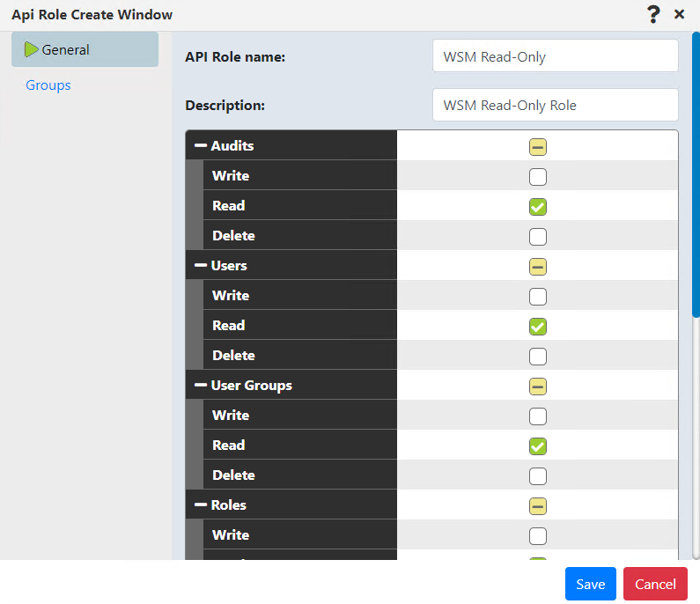Toggle the Roles parent checkbox
Screen dimensions: 700x604
point(537,505)
